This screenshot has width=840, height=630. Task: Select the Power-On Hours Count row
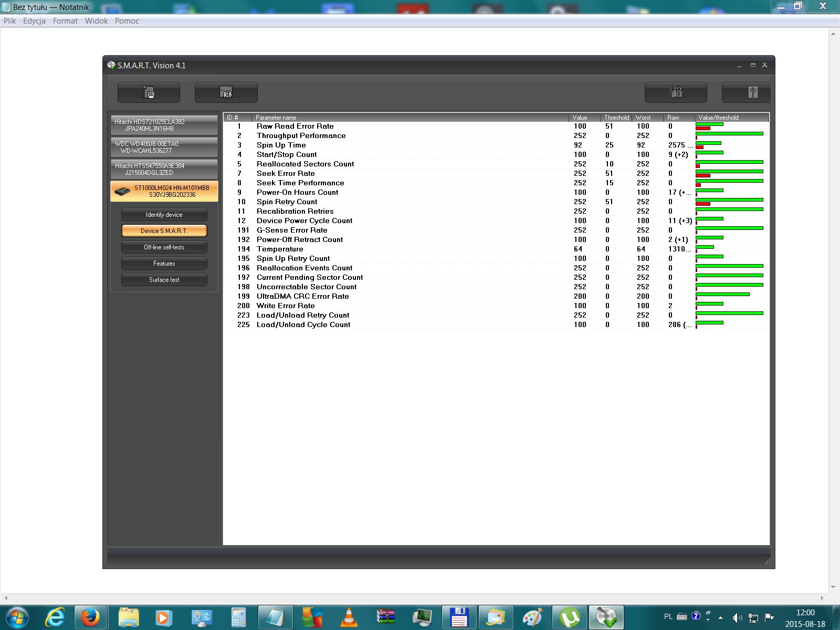point(496,193)
